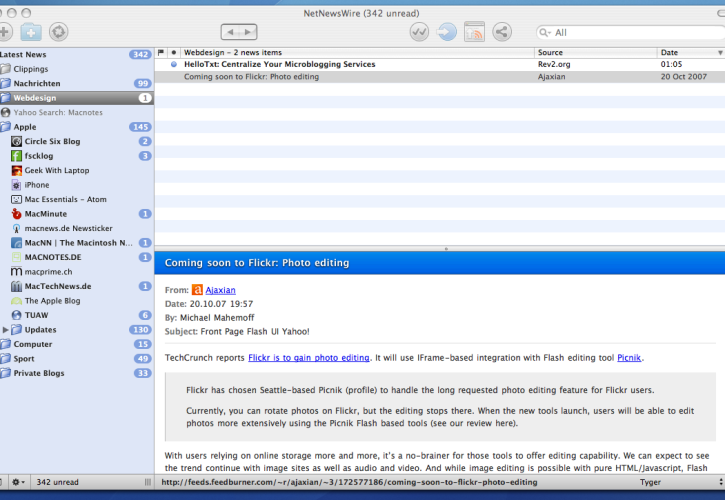Click Rev2.org in the Source column
725x500 pixels.
coord(554,64)
